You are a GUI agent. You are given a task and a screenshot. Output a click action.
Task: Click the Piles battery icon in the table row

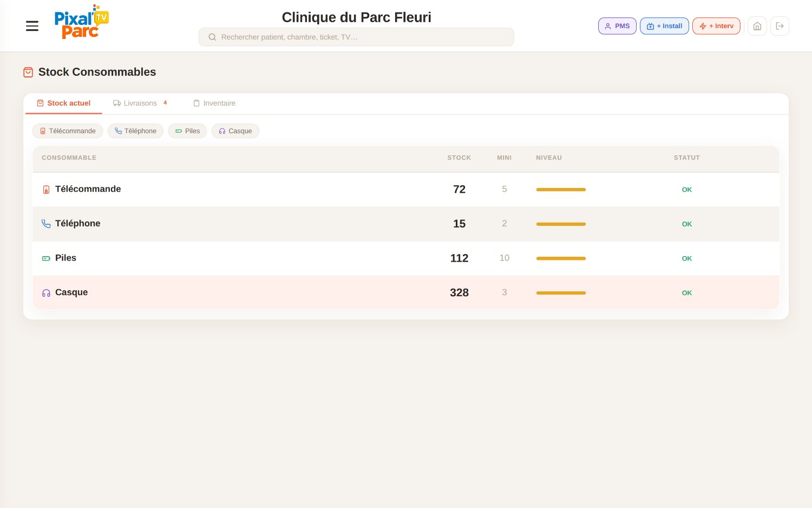(x=46, y=258)
